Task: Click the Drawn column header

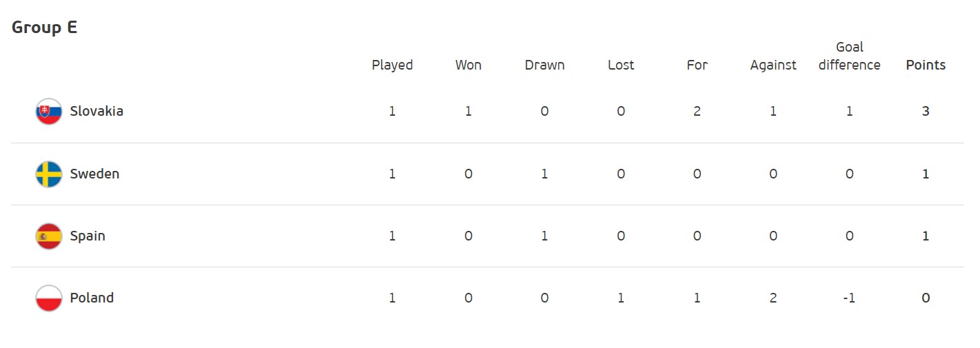Action: (544, 65)
